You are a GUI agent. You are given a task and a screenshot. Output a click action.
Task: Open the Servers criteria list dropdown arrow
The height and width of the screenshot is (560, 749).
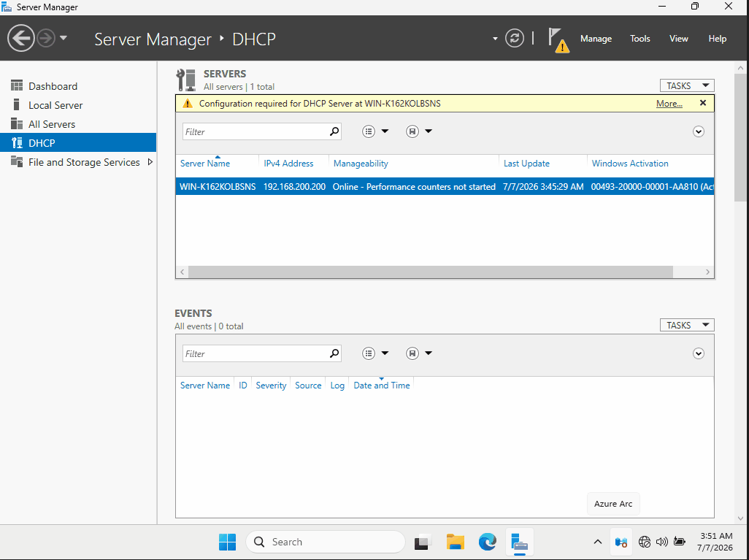pyautogui.click(x=385, y=131)
